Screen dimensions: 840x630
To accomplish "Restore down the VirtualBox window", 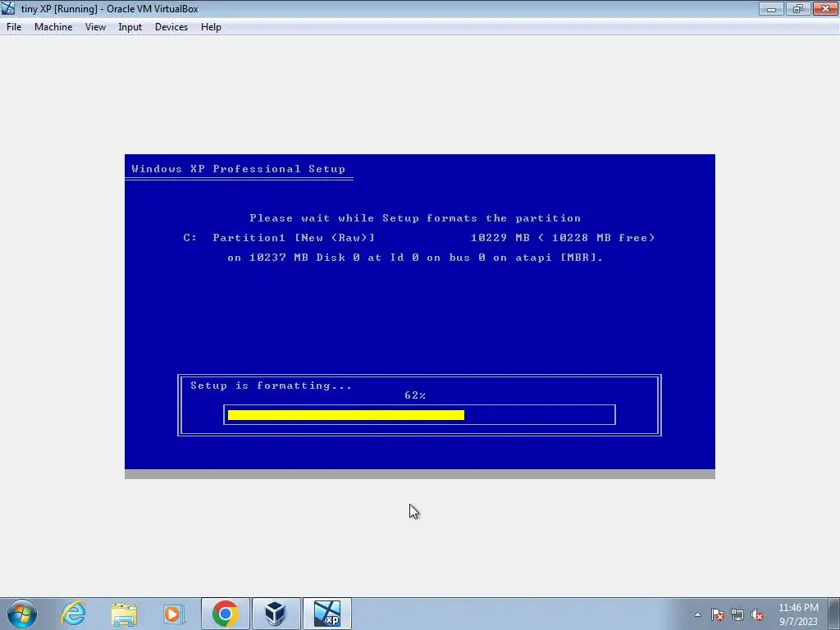I will [x=798, y=8].
